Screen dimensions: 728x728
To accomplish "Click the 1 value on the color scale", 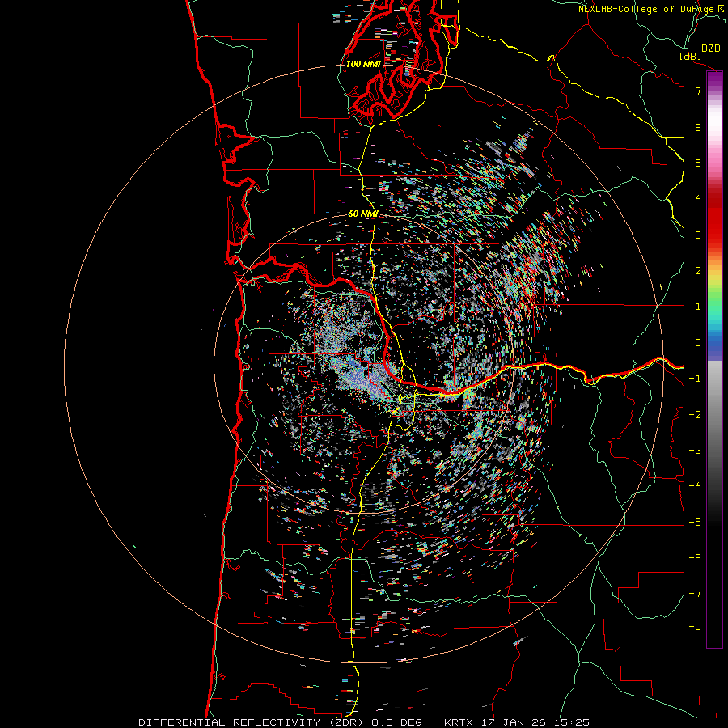I will [698, 307].
